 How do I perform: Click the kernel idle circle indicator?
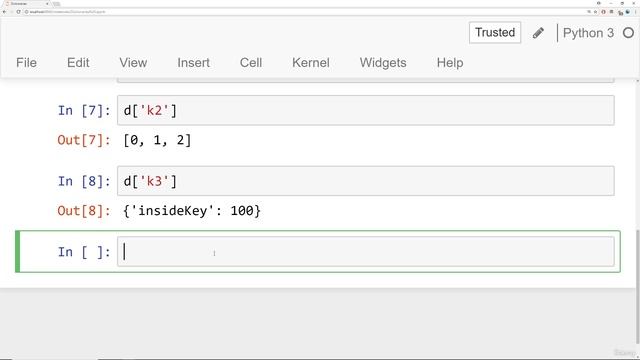click(x=629, y=33)
